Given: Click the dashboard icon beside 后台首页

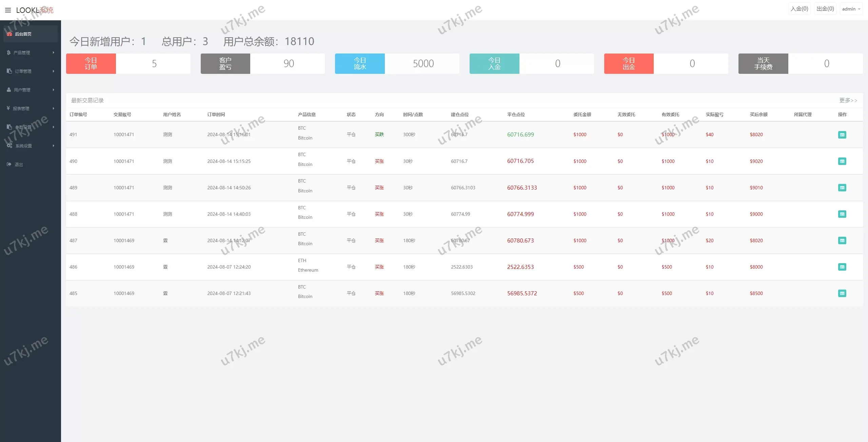Looking at the screenshot, I should tap(9, 34).
